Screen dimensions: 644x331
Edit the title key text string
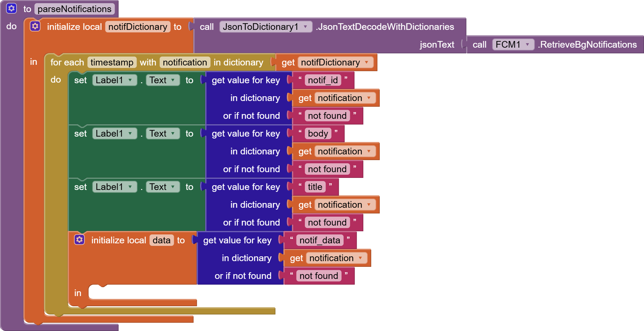click(315, 187)
